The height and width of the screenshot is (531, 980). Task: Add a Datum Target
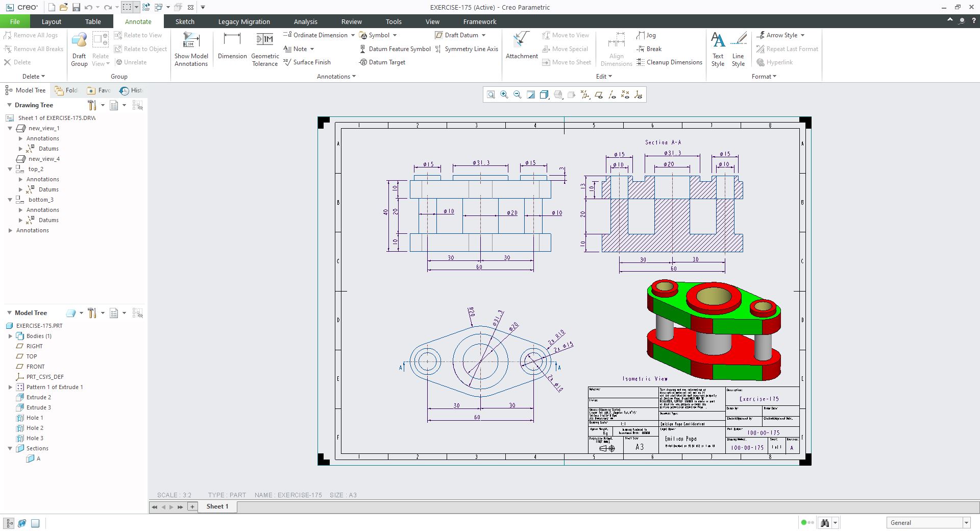point(382,62)
